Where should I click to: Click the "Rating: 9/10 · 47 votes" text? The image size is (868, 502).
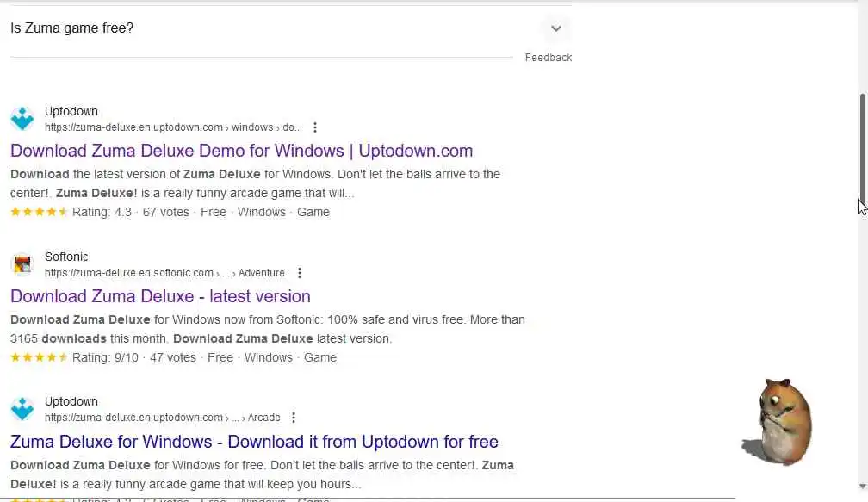coord(134,357)
